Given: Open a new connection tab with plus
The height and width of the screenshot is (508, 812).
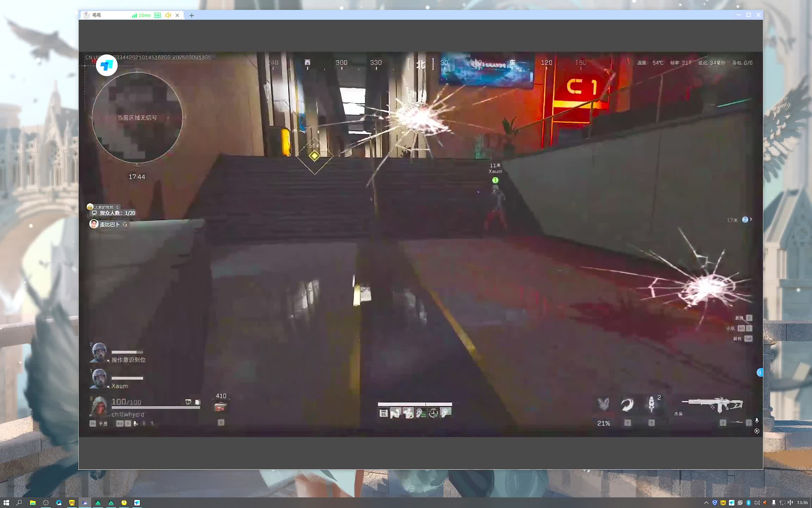Looking at the screenshot, I should pyautogui.click(x=191, y=16).
